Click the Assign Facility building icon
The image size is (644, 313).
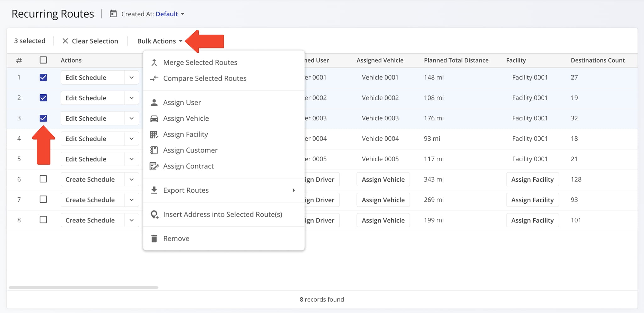pos(154,134)
